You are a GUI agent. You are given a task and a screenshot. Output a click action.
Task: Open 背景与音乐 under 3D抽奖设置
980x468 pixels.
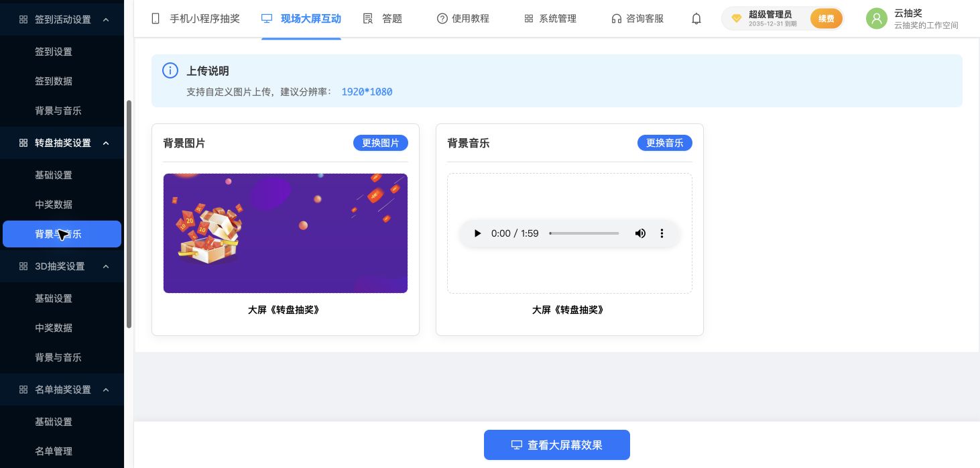coord(58,357)
